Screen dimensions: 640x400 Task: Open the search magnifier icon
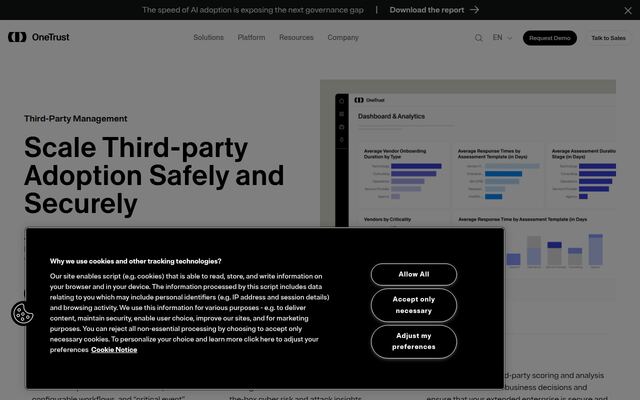(x=478, y=38)
